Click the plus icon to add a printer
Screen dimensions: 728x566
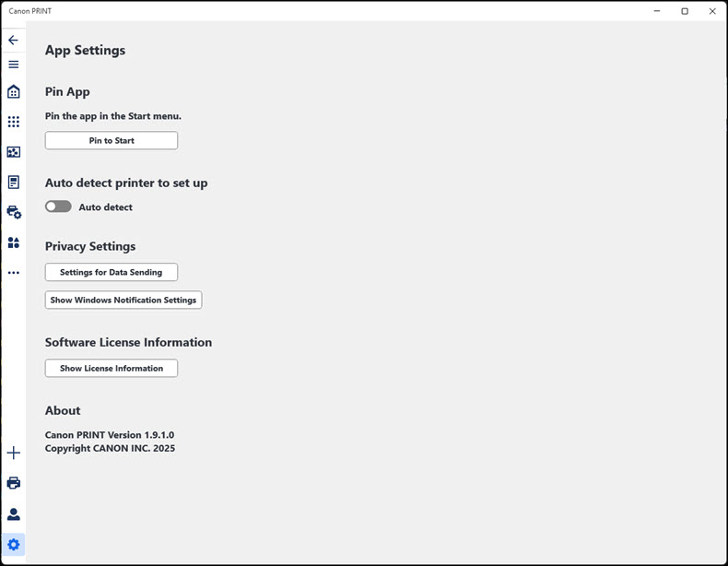point(13,454)
